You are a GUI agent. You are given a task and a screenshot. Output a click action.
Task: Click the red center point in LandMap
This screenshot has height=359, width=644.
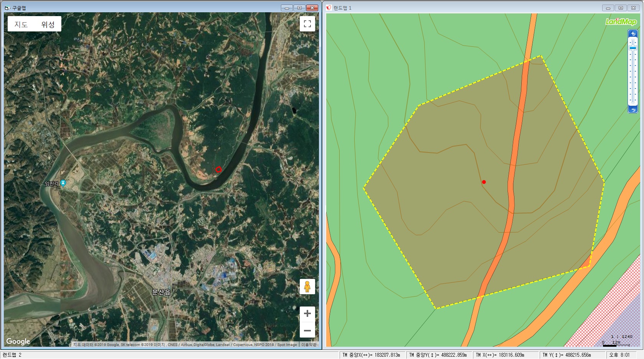pyautogui.click(x=484, y=182)
